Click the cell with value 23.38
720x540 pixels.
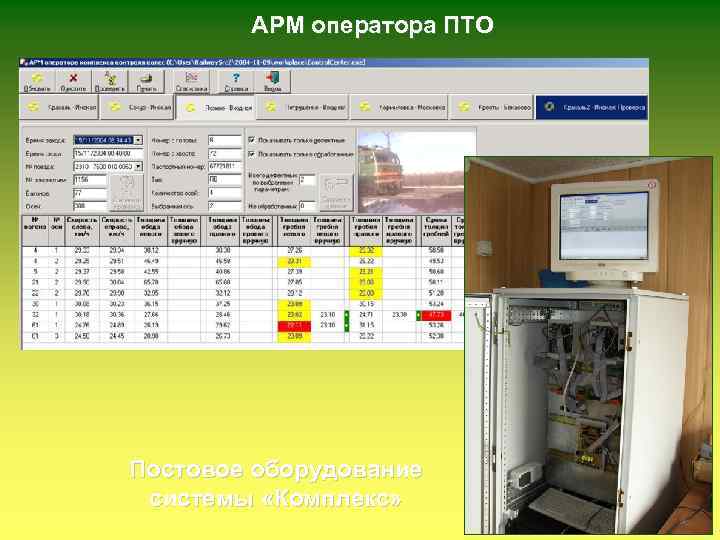coord(400,315)
